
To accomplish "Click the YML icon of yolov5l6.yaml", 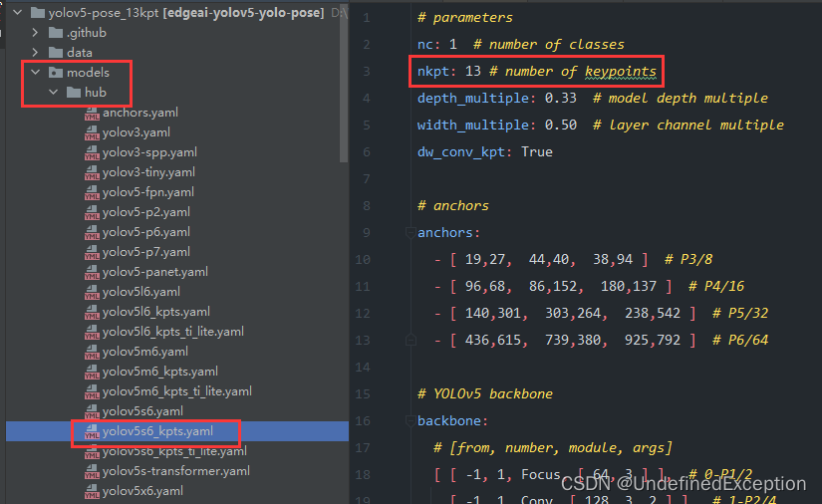I will [92, 292].
